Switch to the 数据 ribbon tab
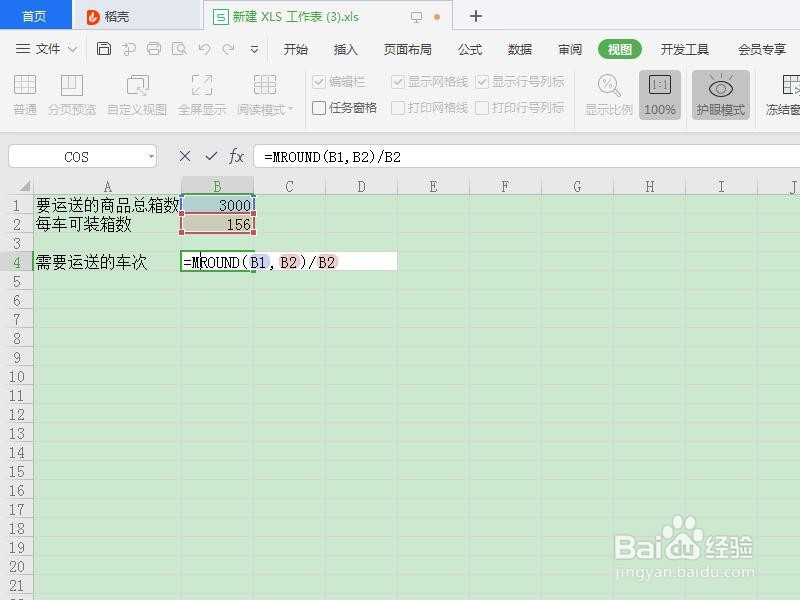 pyautogui.click(x=520, y=48)
